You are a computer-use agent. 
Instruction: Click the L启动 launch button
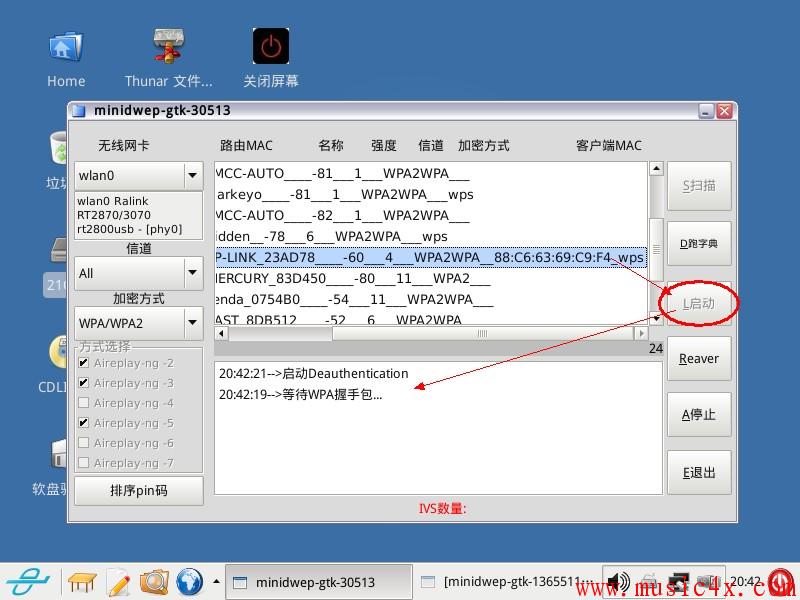coord(699,304)
